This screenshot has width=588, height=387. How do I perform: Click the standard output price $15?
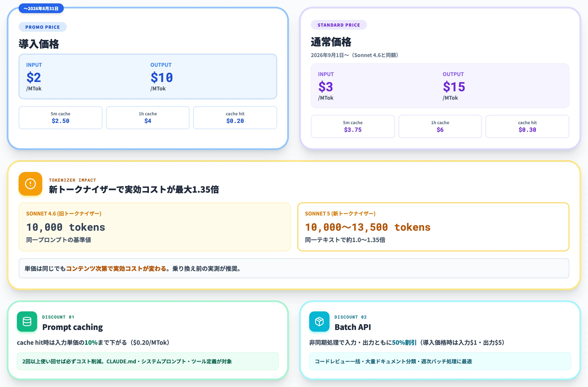click(454, 87)
